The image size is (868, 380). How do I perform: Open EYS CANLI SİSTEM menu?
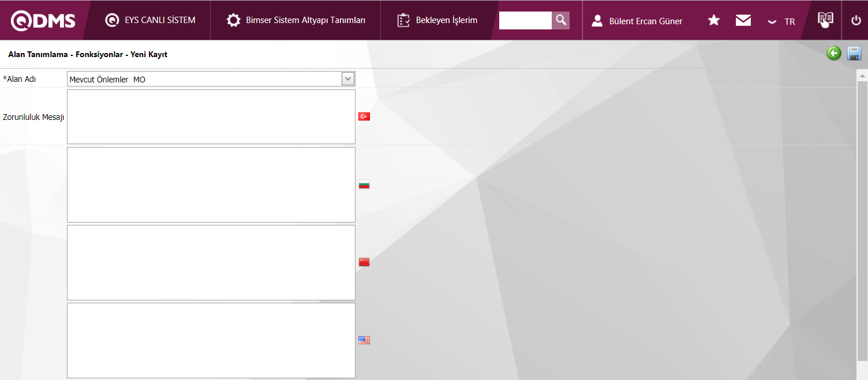pyautogui.click(x=150, y=20)
